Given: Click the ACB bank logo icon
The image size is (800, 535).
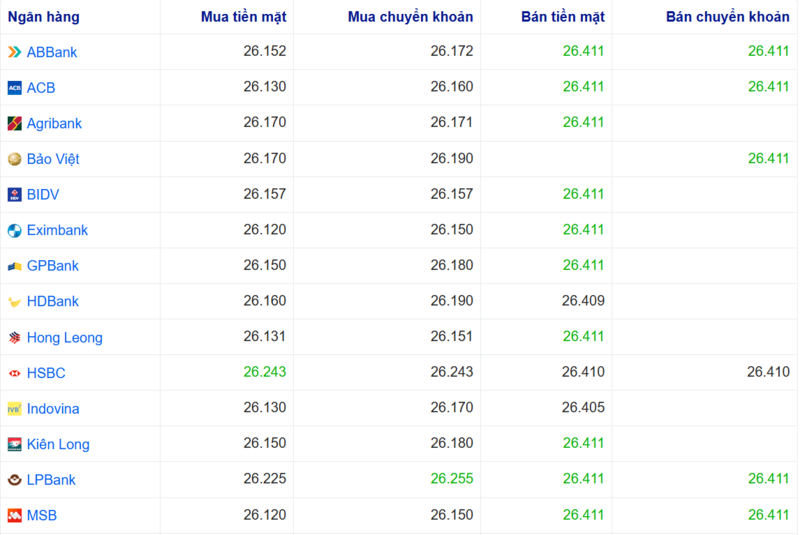Looking at the screenshot, I should click(x=14, y=88).
